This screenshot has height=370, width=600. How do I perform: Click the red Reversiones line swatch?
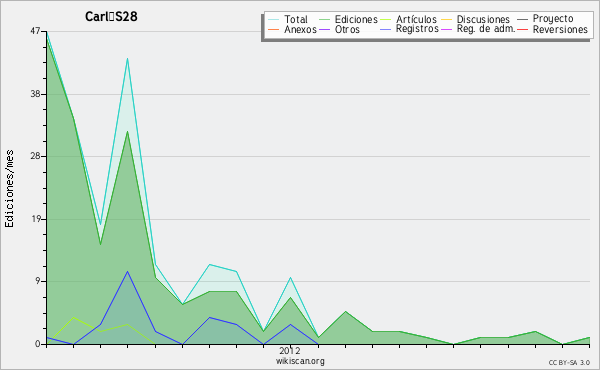[x=522, y=29]
